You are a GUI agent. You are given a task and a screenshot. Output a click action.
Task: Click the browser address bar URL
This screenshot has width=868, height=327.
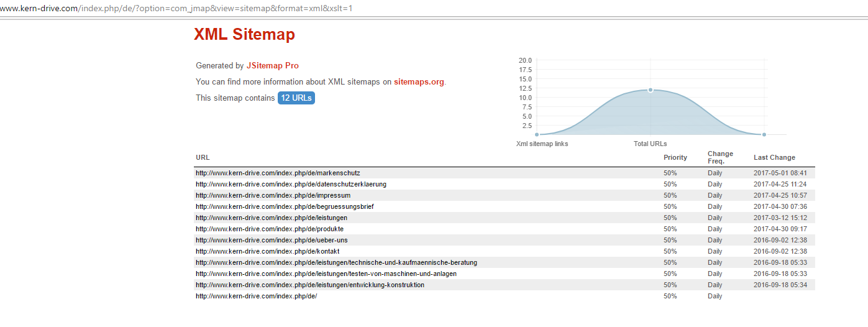click(176, 8)
